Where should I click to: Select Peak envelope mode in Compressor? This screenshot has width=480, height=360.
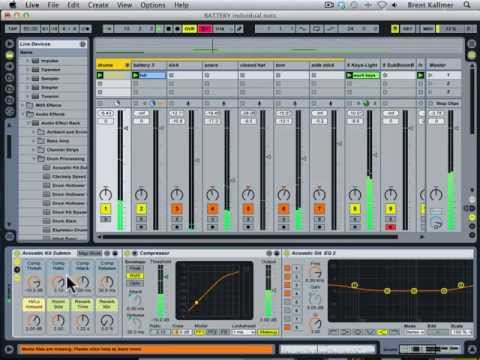click(x=135, y=268)
